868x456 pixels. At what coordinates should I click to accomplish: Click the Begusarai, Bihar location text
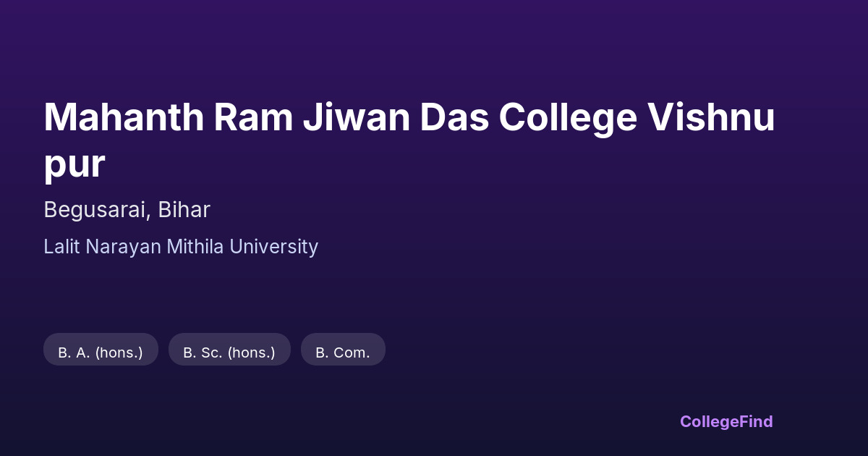pos(127,210)
